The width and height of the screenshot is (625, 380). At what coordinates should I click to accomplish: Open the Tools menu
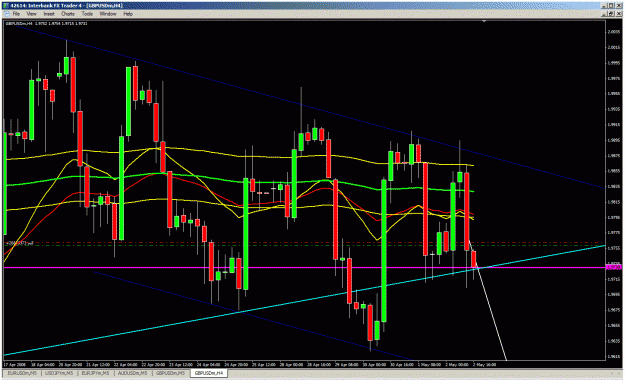point(87,14)
